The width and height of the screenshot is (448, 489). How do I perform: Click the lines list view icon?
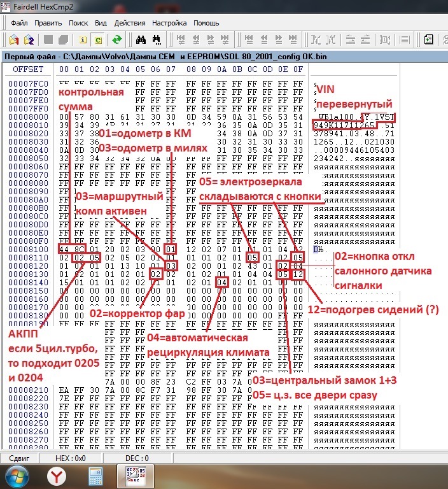pos(404,40)
